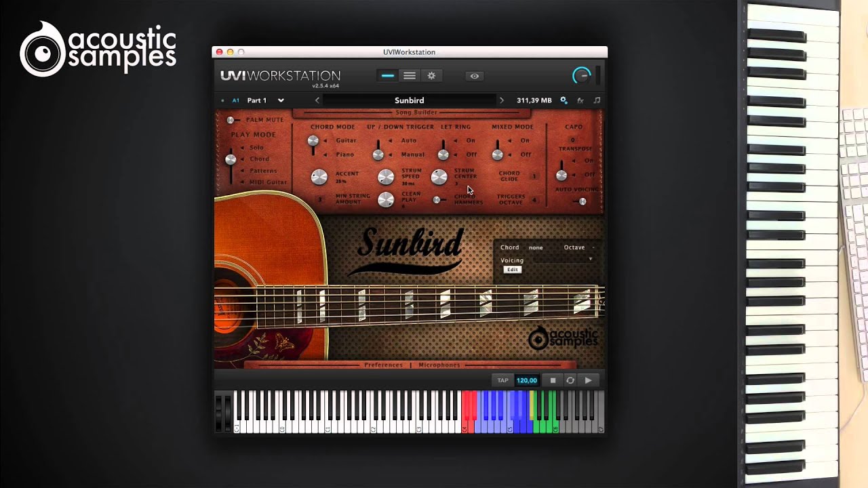Screen dimensions: 868x488
Task: Click the master volume knob
Action: [x=582, y=76]
